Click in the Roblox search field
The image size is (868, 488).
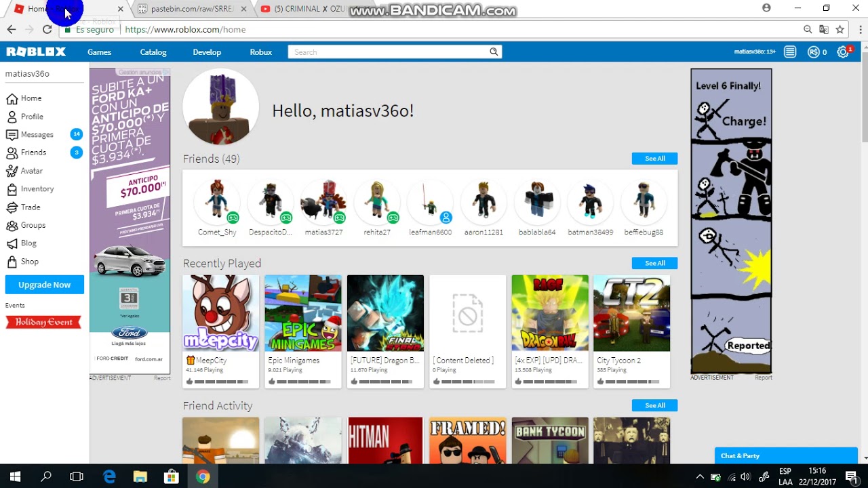point(388,52)
